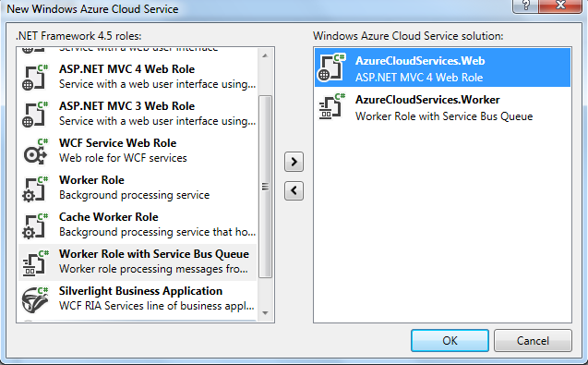Click the Worker Role icon in roles list

click(36, 189)
